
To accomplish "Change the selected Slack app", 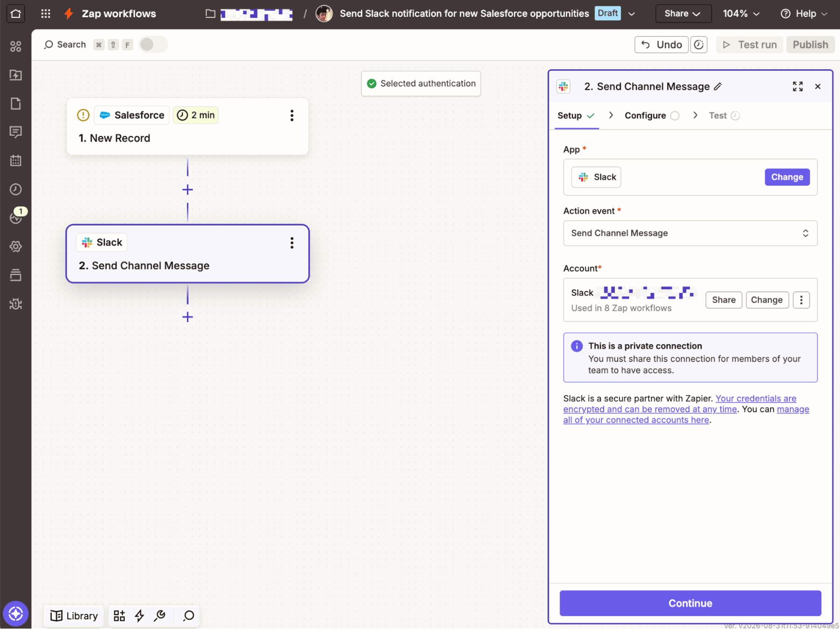I will coord(787,177).
